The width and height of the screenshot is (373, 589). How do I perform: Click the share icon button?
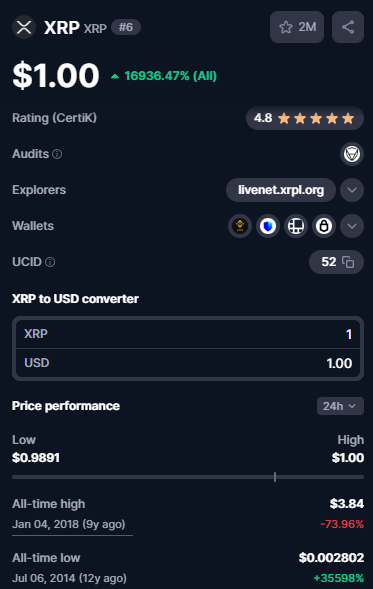348,27
